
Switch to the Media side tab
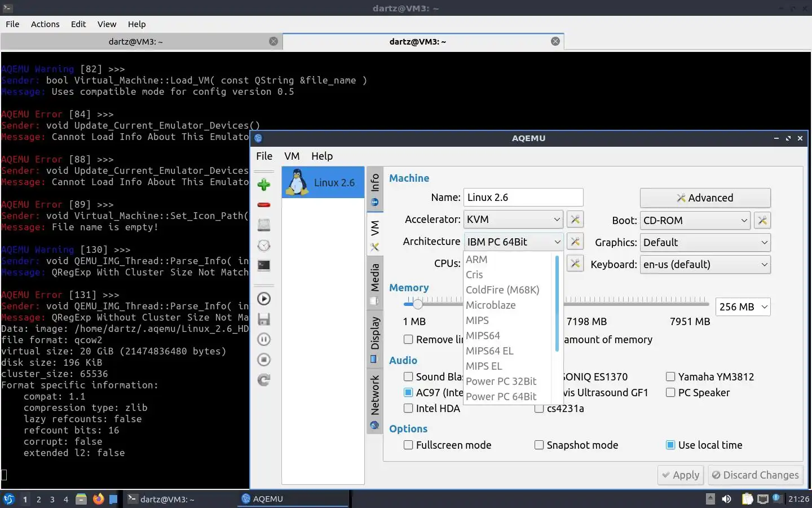coord(374,283)
